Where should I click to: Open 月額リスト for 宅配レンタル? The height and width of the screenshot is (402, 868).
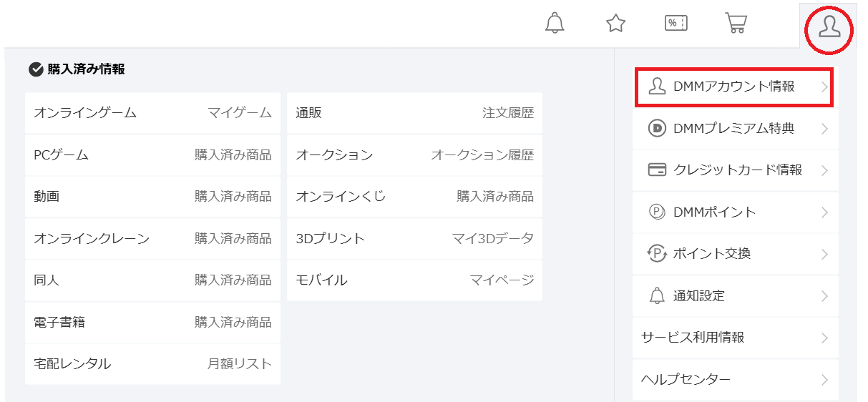pos(240,363)
